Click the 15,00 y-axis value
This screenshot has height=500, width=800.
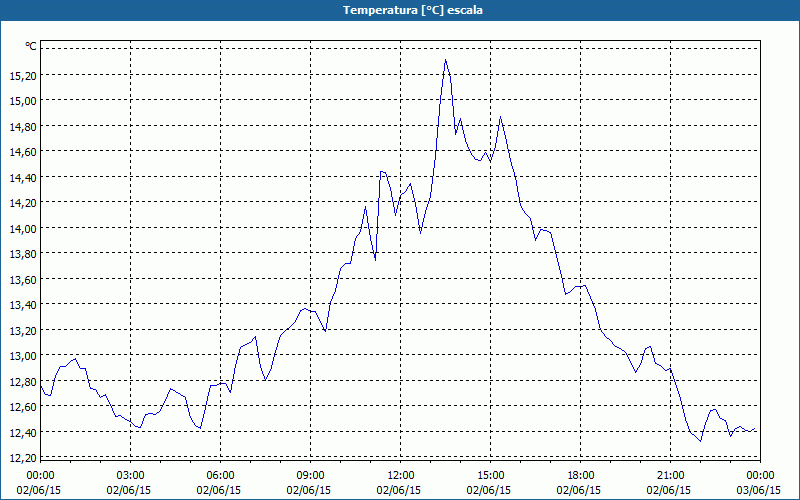(x=23, y=101)
